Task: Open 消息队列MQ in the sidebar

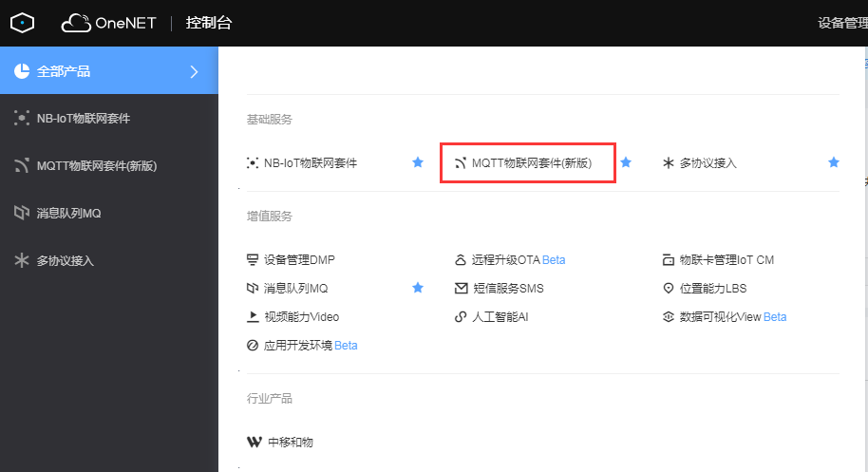Action: click(68, 213)
